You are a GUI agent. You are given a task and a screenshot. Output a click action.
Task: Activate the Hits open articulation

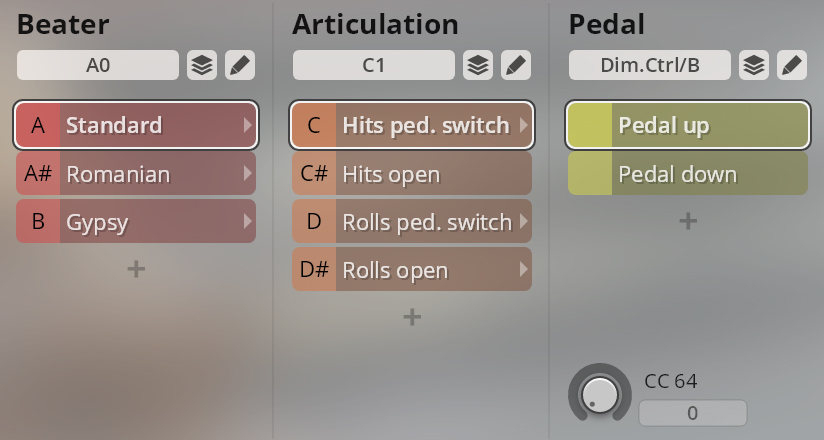pos(412,173)
